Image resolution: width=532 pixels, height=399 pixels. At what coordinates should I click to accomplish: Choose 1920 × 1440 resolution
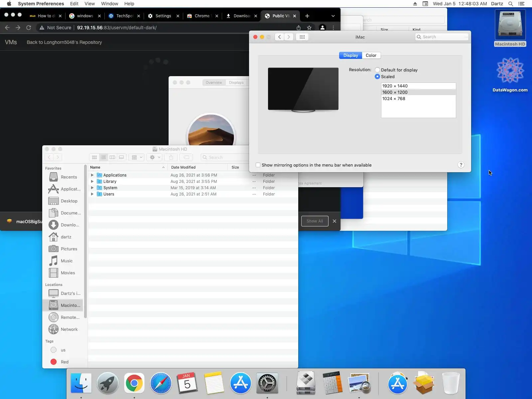pyautogui.click(x=418, y=86)
